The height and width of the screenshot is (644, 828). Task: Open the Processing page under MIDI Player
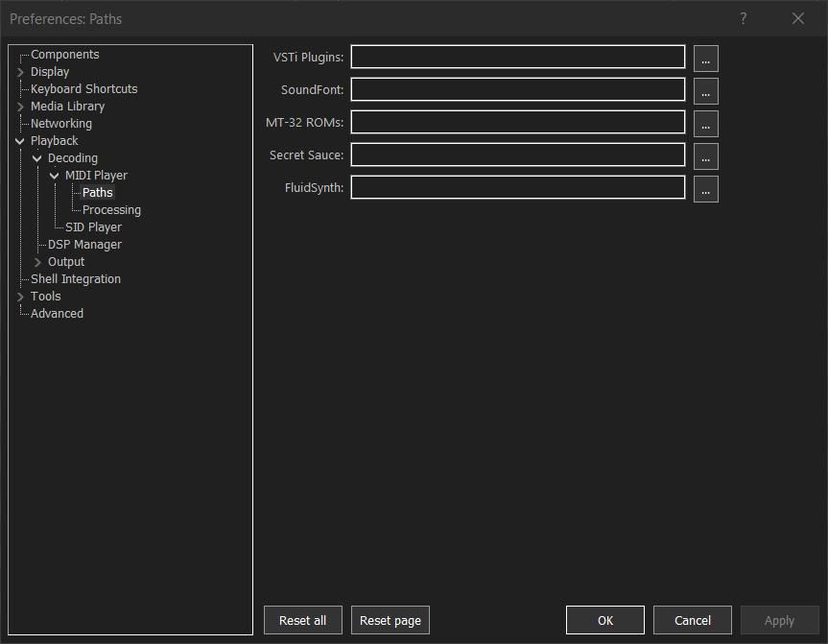pyautogui.click(x=111, y=210)
